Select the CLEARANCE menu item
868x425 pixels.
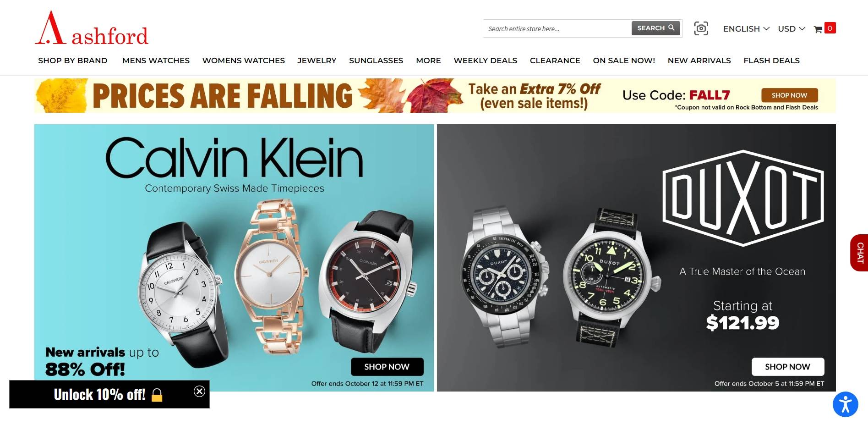(x=555, y=61)
